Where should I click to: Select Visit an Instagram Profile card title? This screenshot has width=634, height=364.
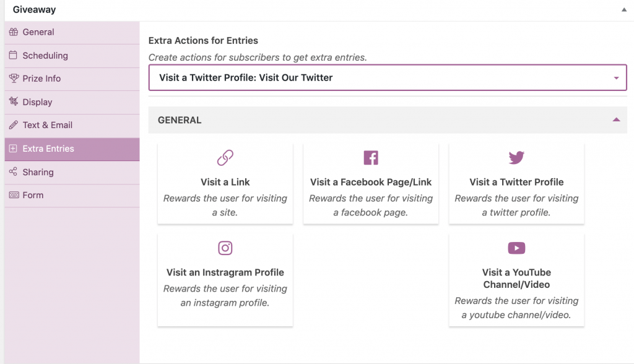pos(225,272)
